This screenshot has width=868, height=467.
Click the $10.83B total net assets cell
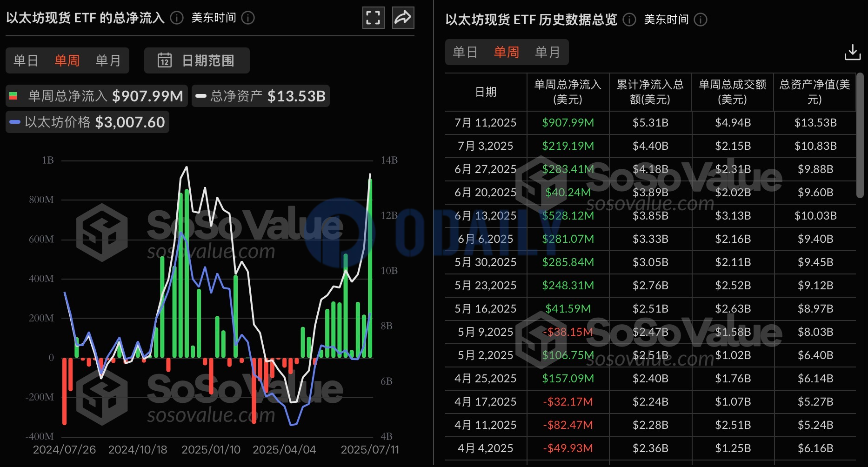click(815, 146)
